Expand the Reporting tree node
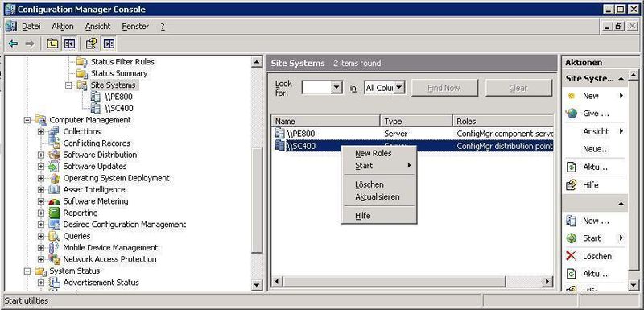Image resolution: width=644 pixels, height=310 pixels. coord(41,213)
